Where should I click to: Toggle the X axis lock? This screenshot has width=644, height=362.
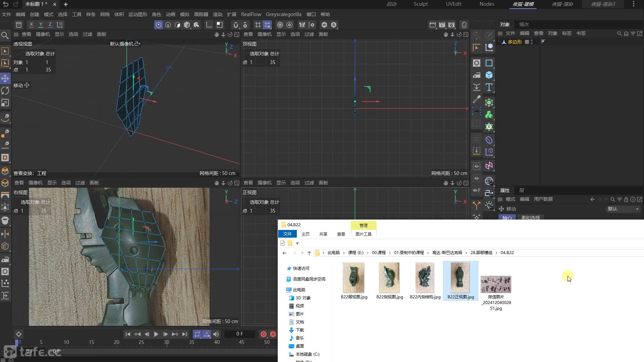coord(31,25)
